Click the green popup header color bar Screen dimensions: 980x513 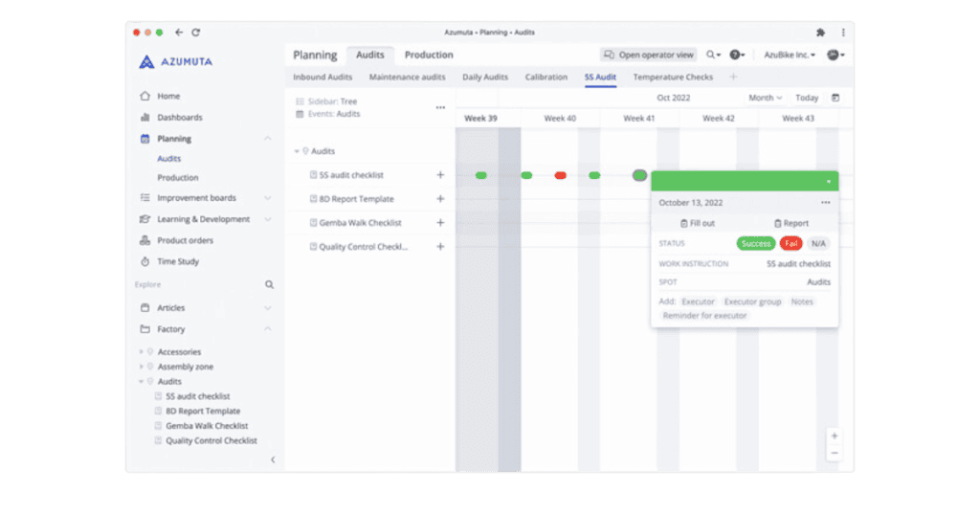click(745, 181)
